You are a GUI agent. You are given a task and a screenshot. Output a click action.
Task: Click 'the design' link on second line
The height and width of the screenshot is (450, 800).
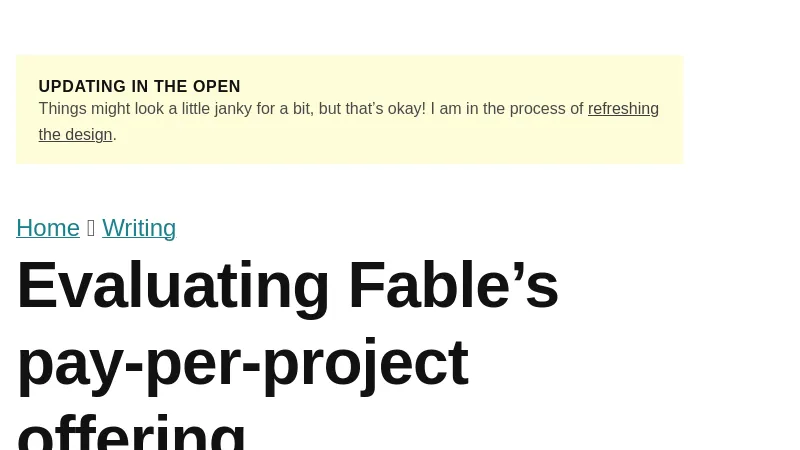pyautogui.click(x=75, y=134)
